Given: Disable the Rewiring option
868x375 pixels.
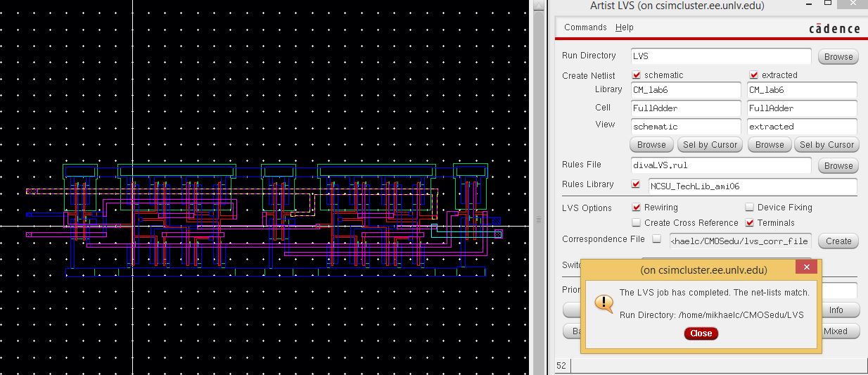Looking at the screenshot, I should (637, 208).
